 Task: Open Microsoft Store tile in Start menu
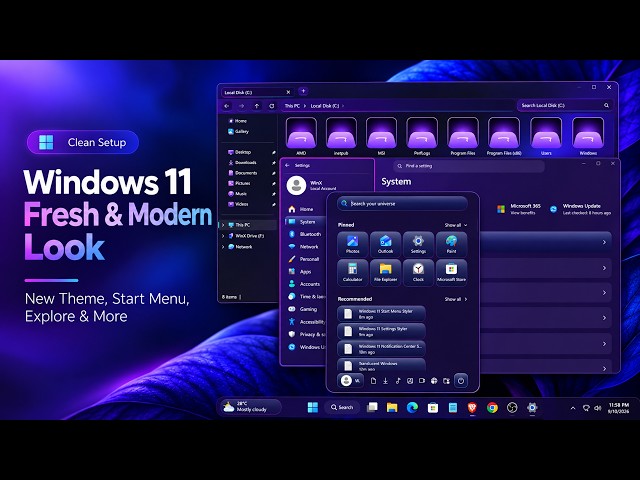click(451, 272)
